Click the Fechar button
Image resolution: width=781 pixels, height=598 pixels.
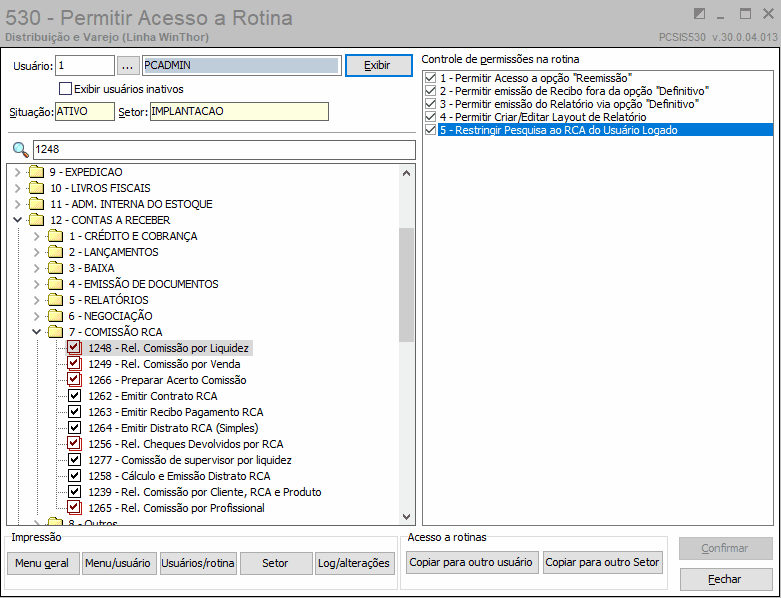[x=725, y=579]
